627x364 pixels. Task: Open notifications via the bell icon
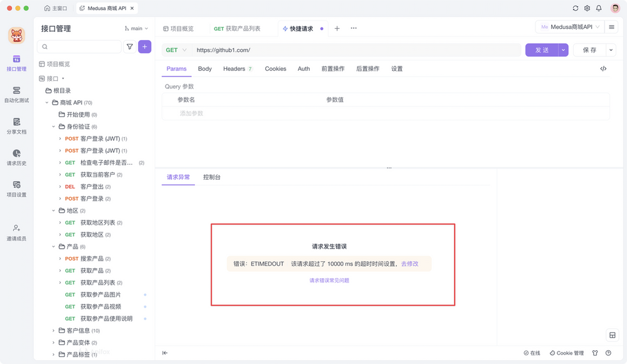[599, 8]
